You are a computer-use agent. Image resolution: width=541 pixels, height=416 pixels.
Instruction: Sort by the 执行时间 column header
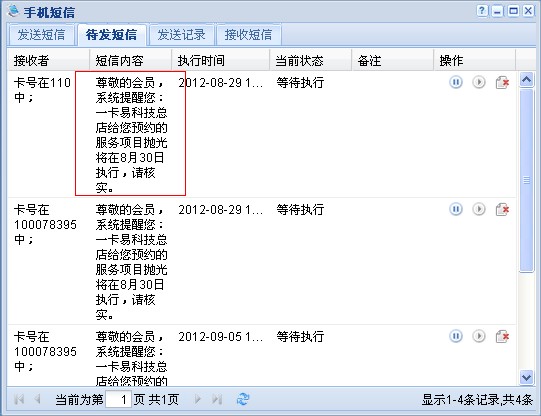click(220, 61)
